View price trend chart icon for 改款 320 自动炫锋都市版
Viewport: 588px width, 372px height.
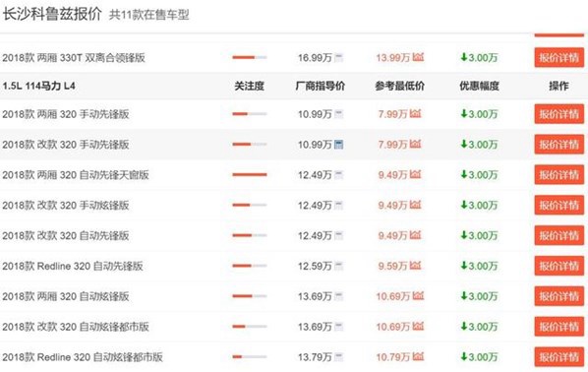(418, 326)
